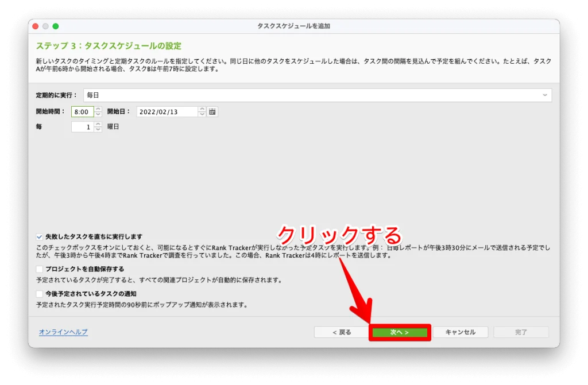
Task: Close the タスクスケジュールを追加 window with red button
Action: click(x=35, y=26)
